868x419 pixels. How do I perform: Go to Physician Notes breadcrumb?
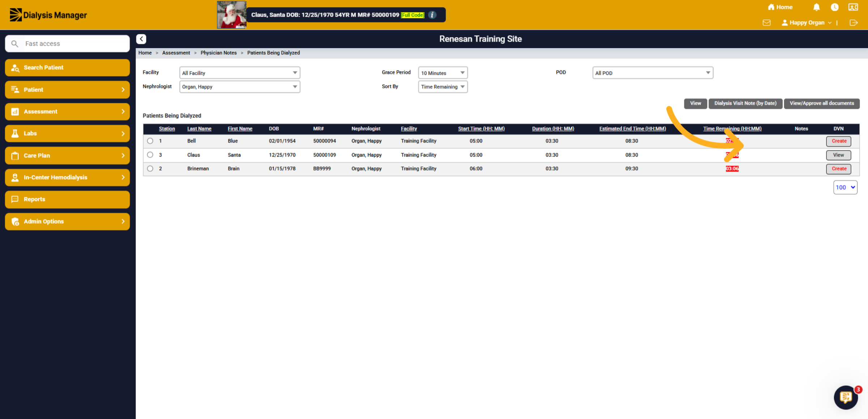pyautogui.click(x=218, y=53)
